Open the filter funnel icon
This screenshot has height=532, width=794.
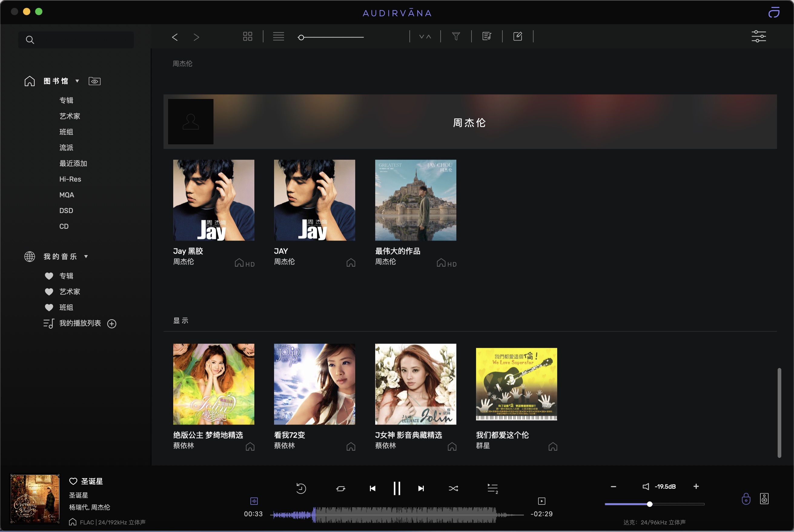(456, 36)
